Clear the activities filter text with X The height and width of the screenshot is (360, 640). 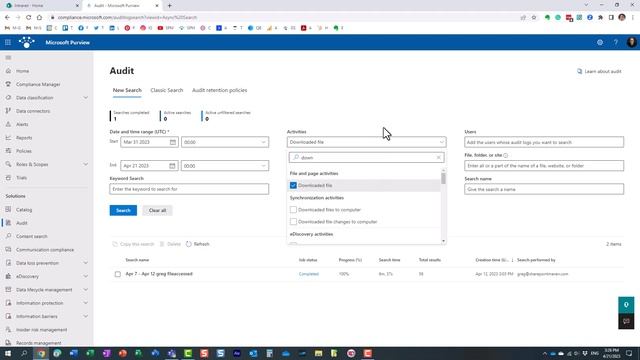438,158
